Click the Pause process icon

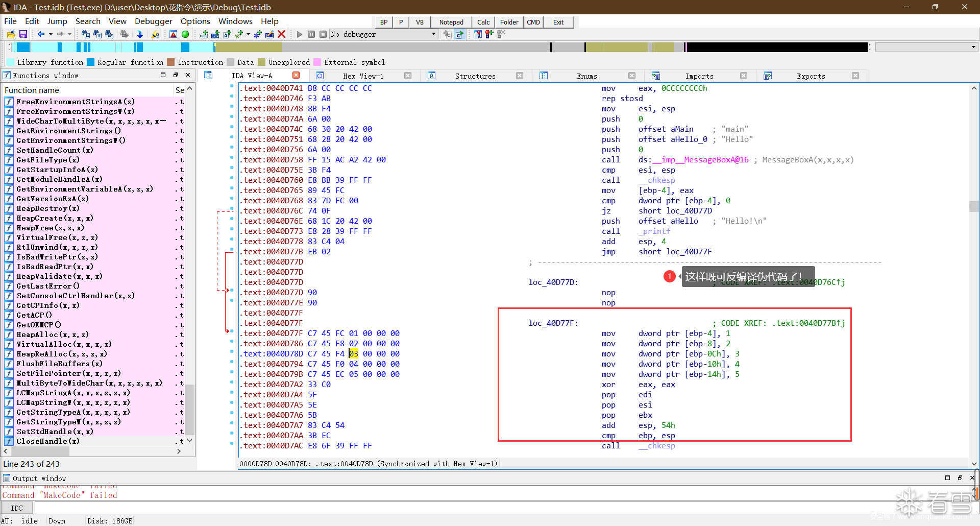click(311, 34)
